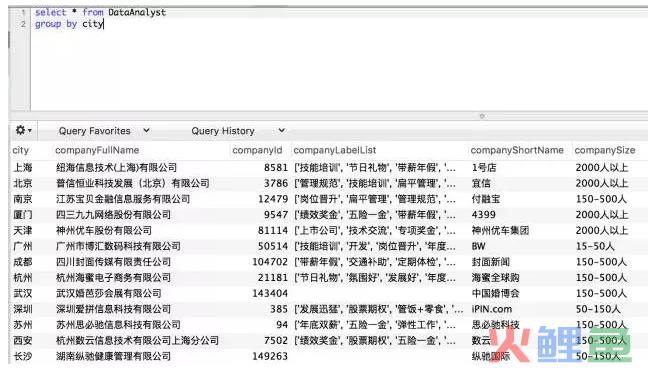Screen dimensions: 656x368
Task: Click the 广州 row in results
Action: point(328,246)
